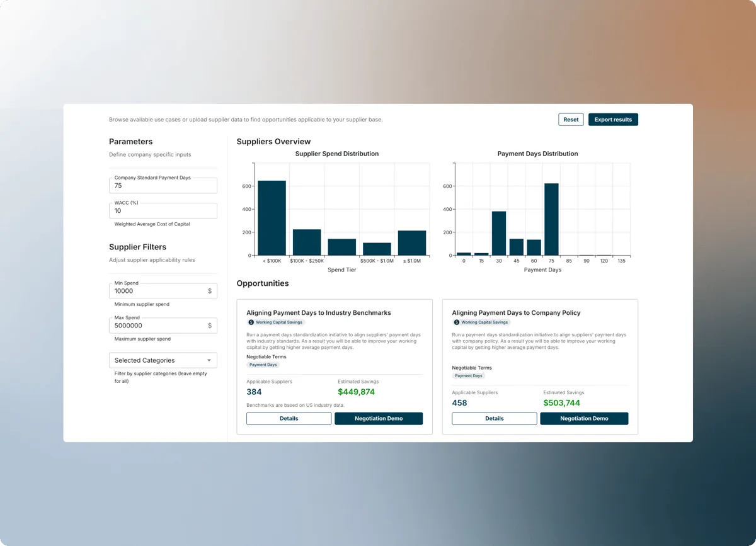
Task: Open the Selected Categories dropdown
Action: [x=163, y=360]
